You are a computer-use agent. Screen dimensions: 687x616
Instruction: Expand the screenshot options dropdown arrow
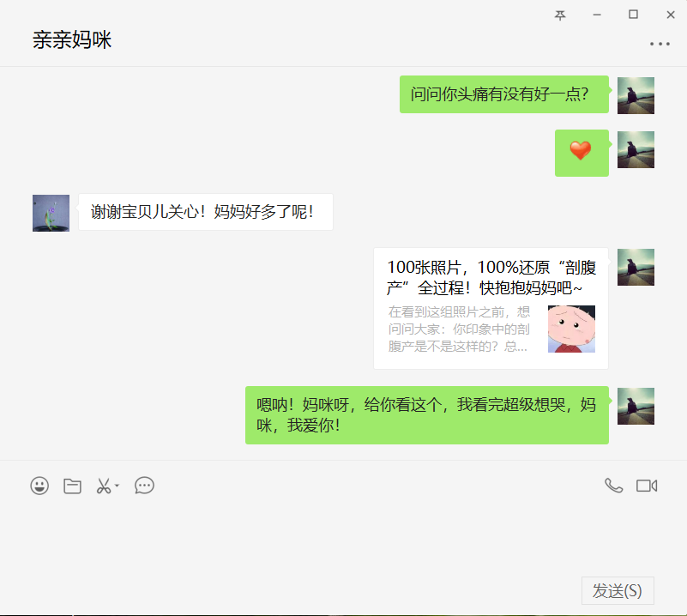(x=118, y=486)
